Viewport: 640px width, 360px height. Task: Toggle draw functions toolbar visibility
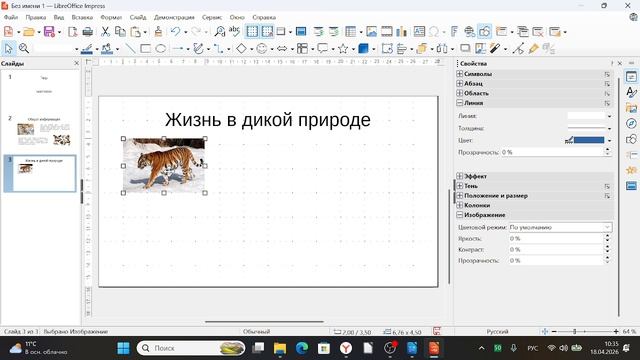[484, 31]
